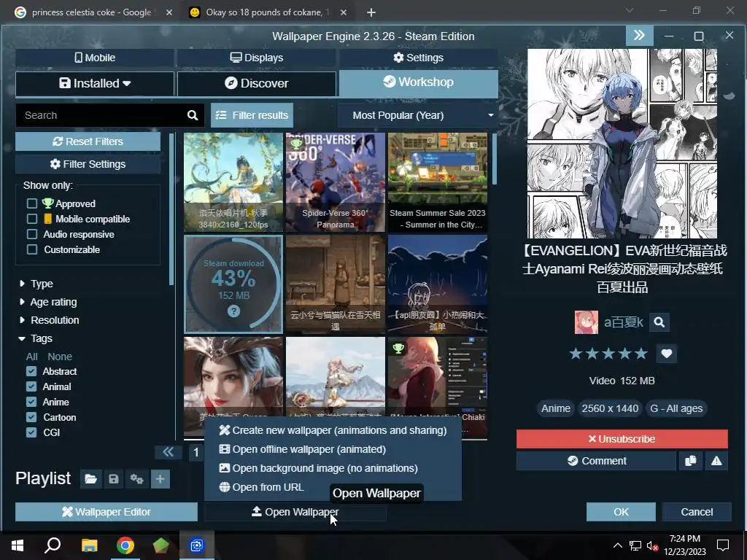Switch to the Workshop tab

(418, 82)
